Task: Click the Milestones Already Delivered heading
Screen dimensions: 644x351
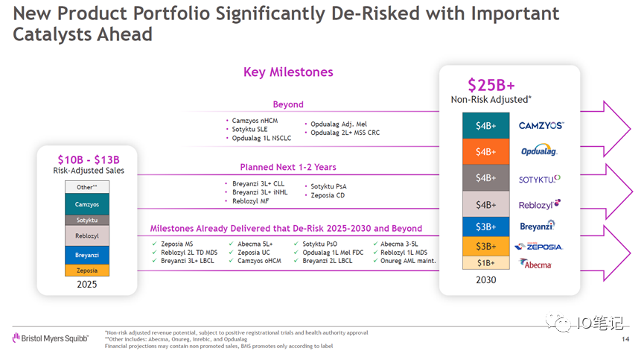Action: pyautogui.click(x=286, y=229)
